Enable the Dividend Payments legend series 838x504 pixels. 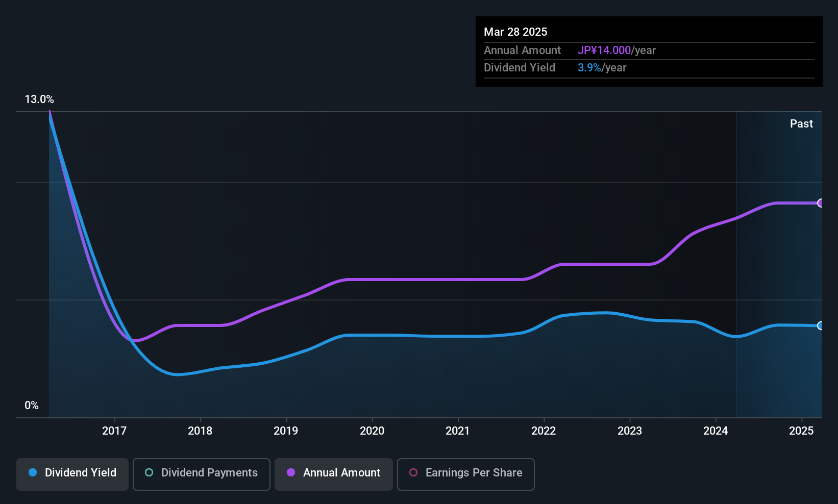pyautogui.click(x=201, y=473)
